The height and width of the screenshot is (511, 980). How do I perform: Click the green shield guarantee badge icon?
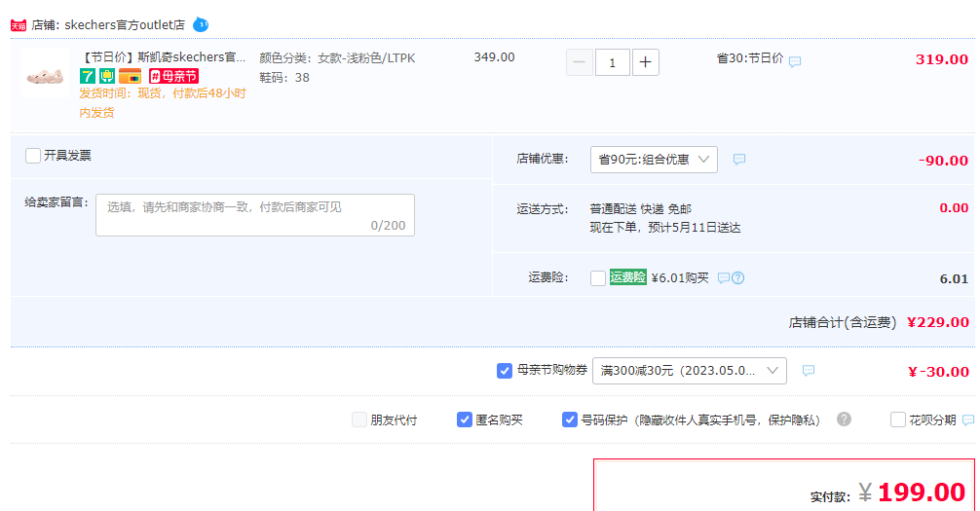coord(107,76)
